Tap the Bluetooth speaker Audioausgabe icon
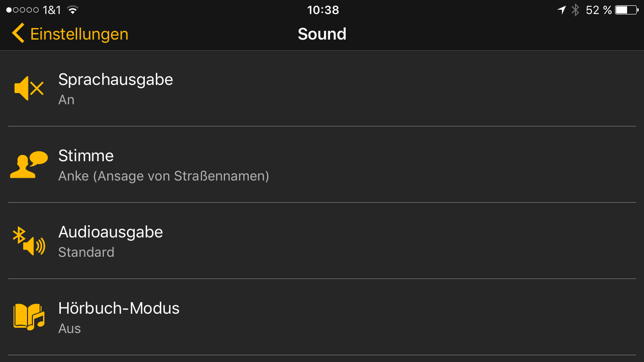This screenshot has height=362, width=644. coord(29,241)
